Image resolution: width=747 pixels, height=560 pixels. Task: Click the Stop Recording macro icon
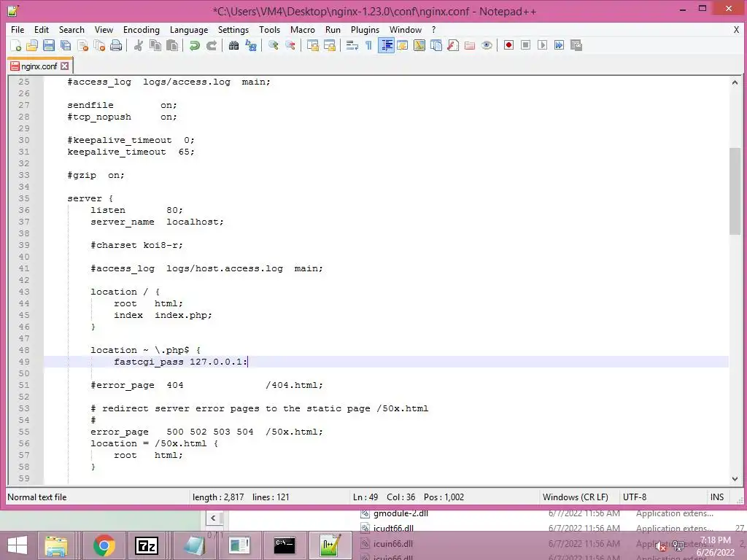[x=525, y=45]
